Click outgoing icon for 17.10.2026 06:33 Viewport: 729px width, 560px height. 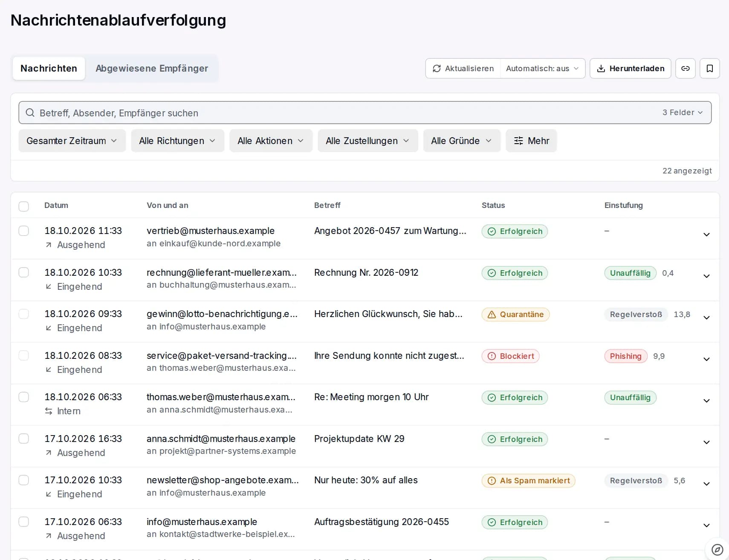pos(49,536)
